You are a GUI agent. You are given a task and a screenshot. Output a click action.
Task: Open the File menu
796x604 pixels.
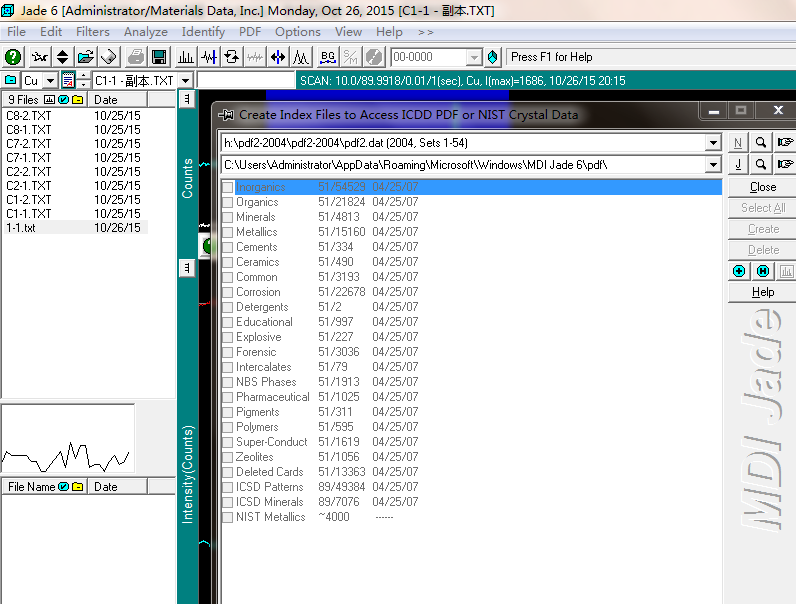click(x=16, y=32)
